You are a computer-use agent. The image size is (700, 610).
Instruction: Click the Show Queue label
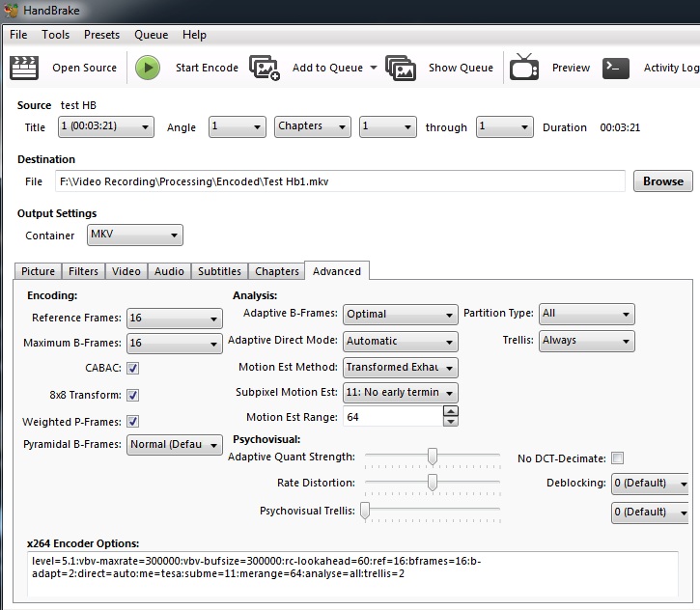[x=461, y=68]
